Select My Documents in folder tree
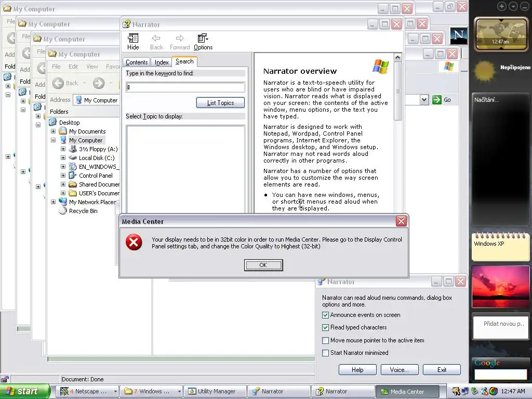The width and height of the screenshot is (532, 399). (x=87, y=131)
